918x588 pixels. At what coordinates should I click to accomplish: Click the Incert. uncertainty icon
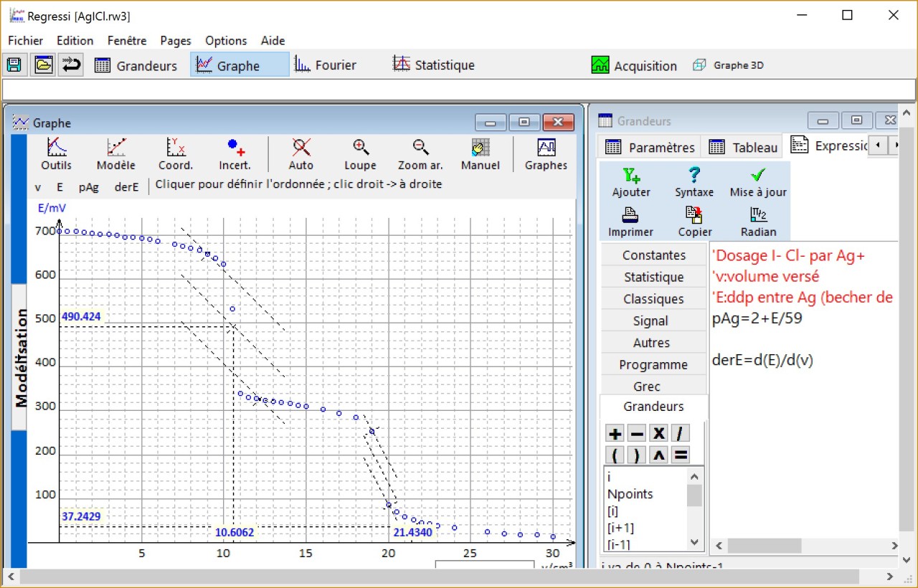point(235,154)
